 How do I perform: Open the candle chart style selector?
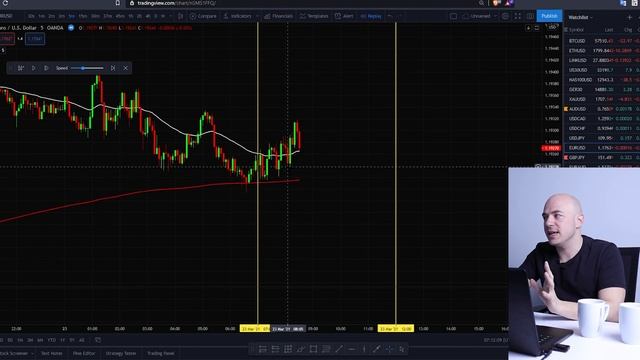click(180, 16)
